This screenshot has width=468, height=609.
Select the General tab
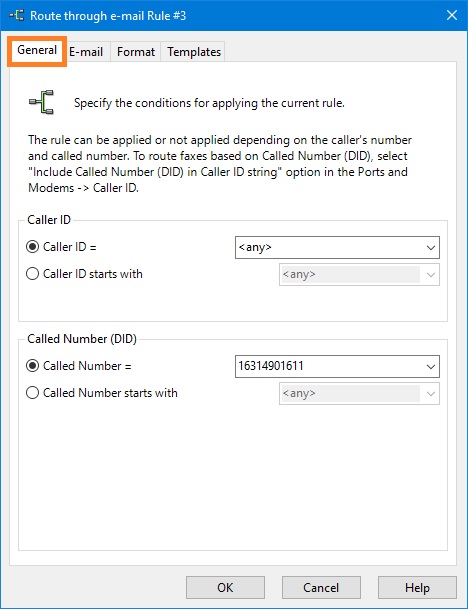37,50
